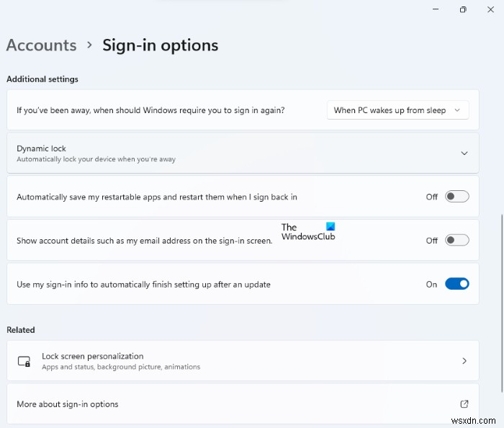Enable show account details on sign-in screen
The image size is (504, 428).
click(456, 240)
